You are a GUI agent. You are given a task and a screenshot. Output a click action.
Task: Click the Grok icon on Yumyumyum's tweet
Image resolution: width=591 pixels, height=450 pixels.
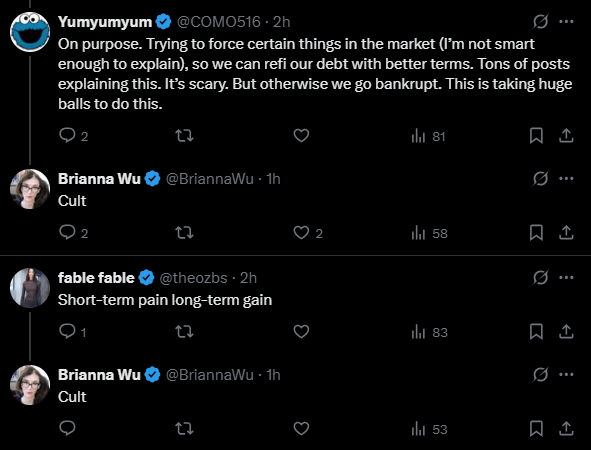click(540, 21)
